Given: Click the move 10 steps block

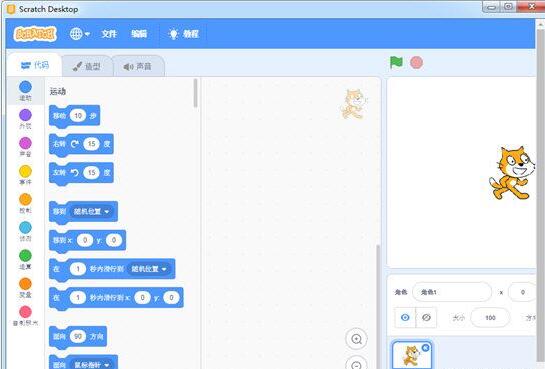Looking at the screenshot, I should [x=74, y=116].
